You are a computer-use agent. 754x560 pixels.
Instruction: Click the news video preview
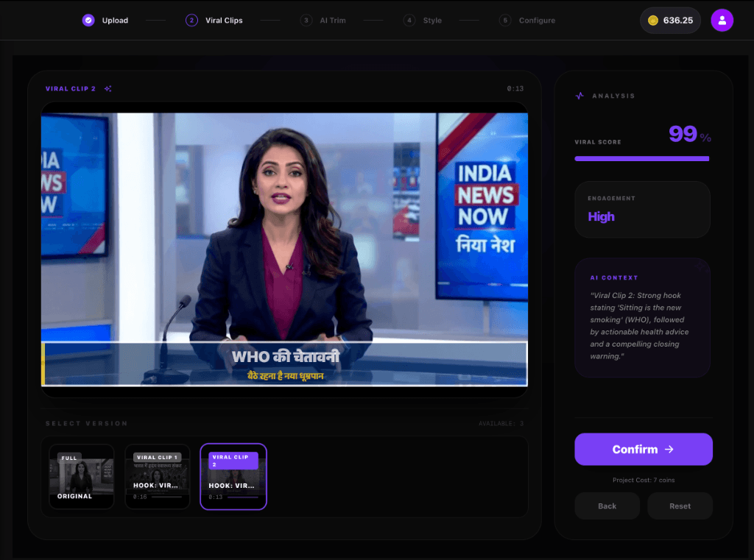[284, 249]
